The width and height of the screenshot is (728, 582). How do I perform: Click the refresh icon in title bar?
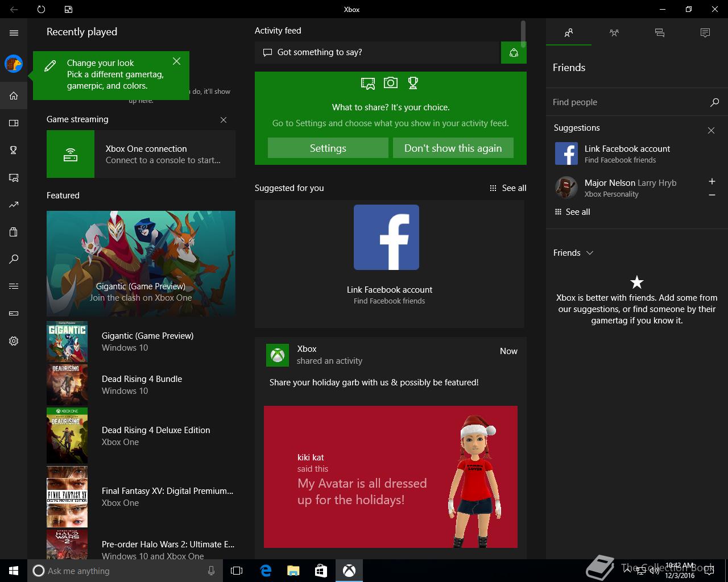[41, 9]
